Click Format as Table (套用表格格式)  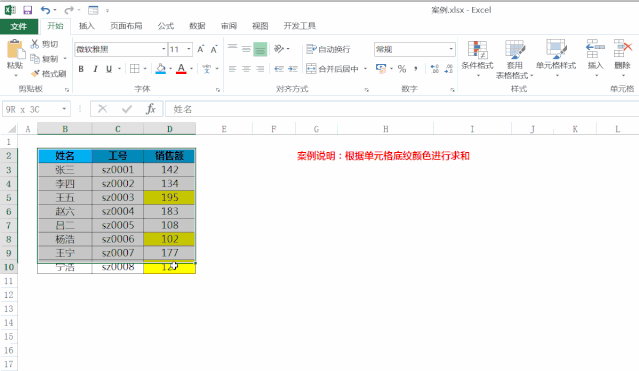click(x=515, y=59)
